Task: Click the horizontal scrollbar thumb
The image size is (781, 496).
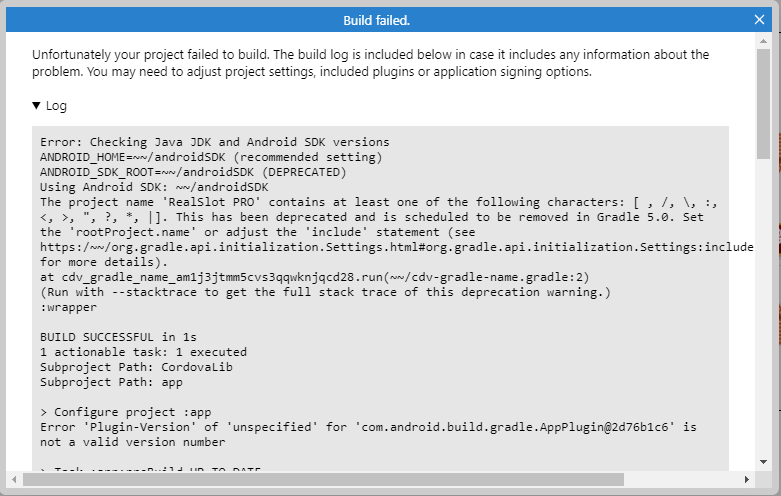Action: [x=323, y=480]
